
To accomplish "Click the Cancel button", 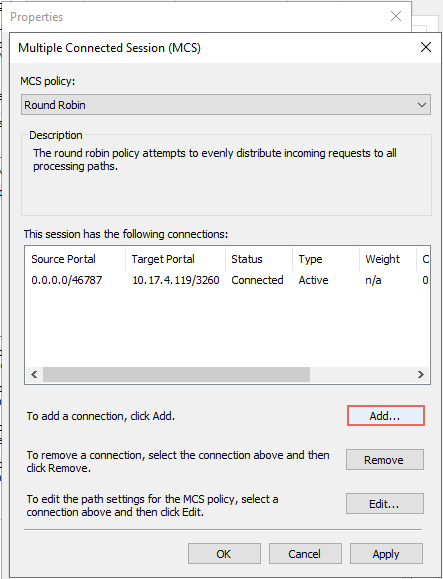I will pos(305,554).
